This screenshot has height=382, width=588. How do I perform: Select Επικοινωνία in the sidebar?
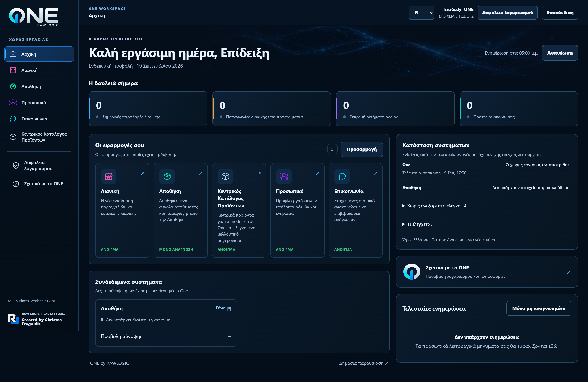pos(39,119)
